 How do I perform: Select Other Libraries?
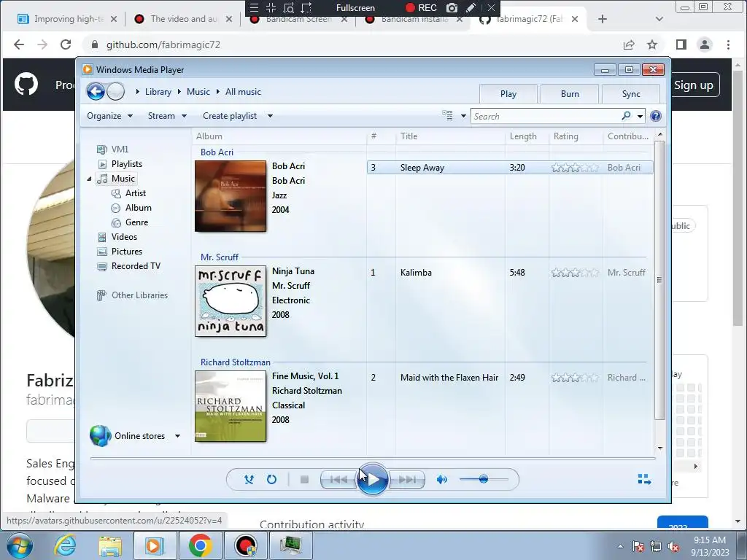point(139,295)
